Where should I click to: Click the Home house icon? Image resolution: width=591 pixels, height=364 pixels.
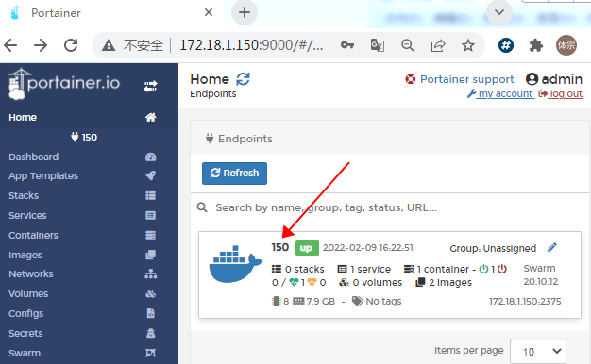pyautogui.click(x=151, y=118)
